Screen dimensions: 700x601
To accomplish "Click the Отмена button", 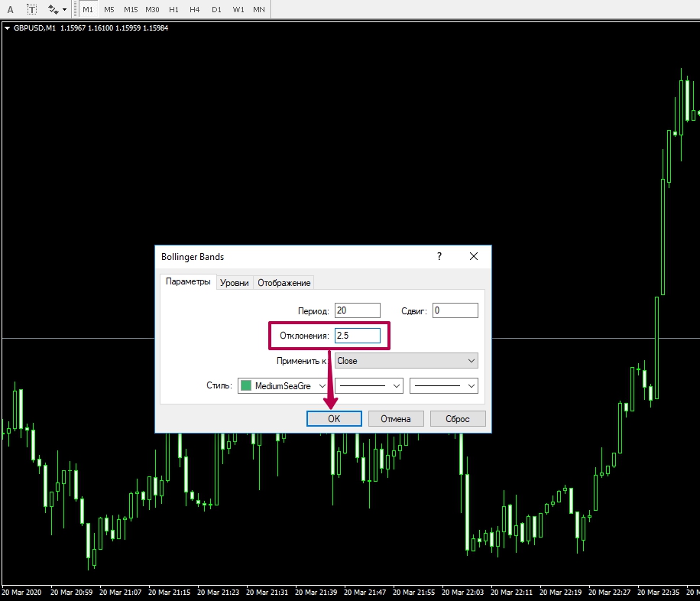I will [396, 418].
